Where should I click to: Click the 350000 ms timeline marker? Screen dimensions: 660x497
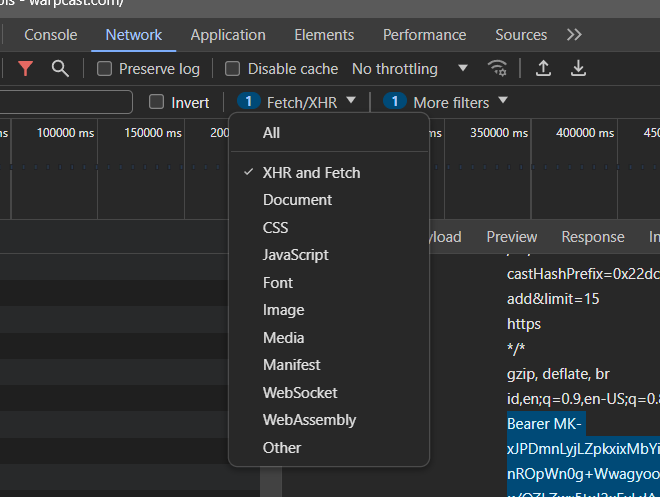point(499,133)
